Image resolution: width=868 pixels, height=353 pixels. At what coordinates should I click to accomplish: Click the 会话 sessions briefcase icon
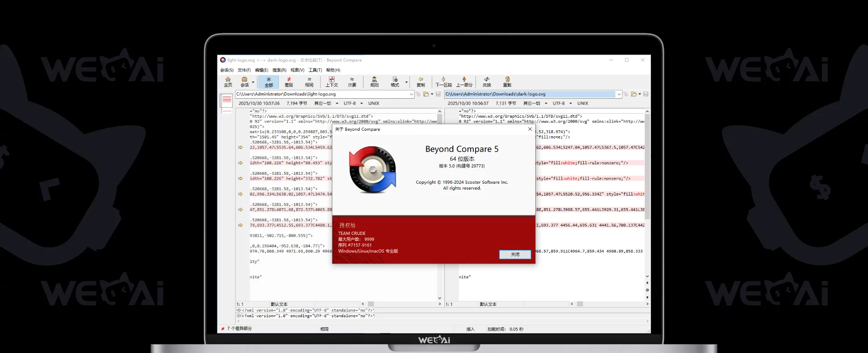click(245, 82)
